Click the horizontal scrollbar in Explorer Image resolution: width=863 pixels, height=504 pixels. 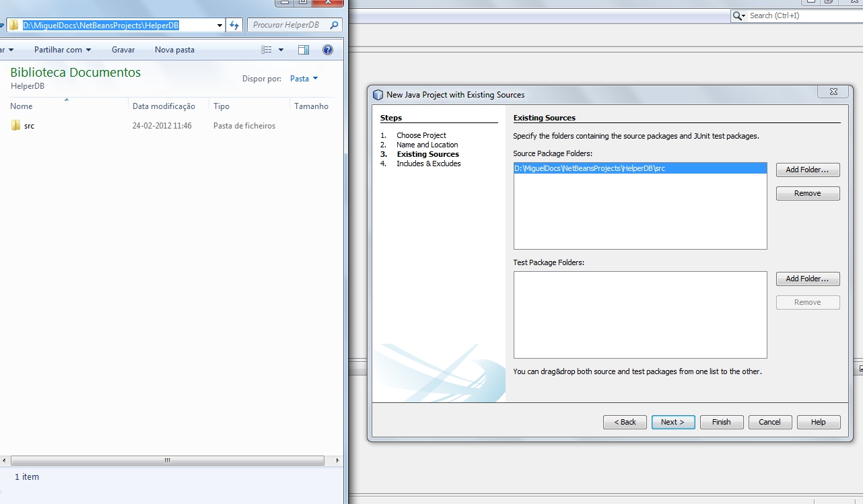click(166, 460)
